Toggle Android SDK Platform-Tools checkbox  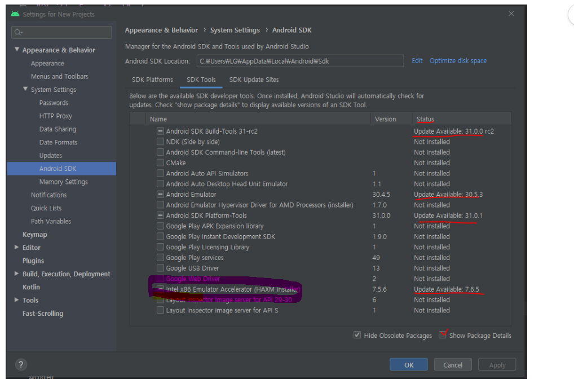tap(160, 215)
